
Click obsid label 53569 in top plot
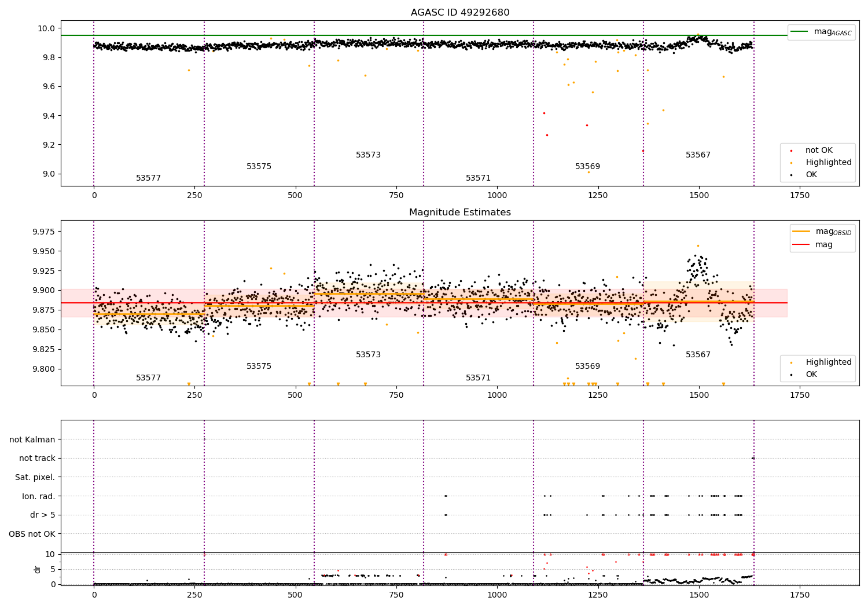coord(587,167)
